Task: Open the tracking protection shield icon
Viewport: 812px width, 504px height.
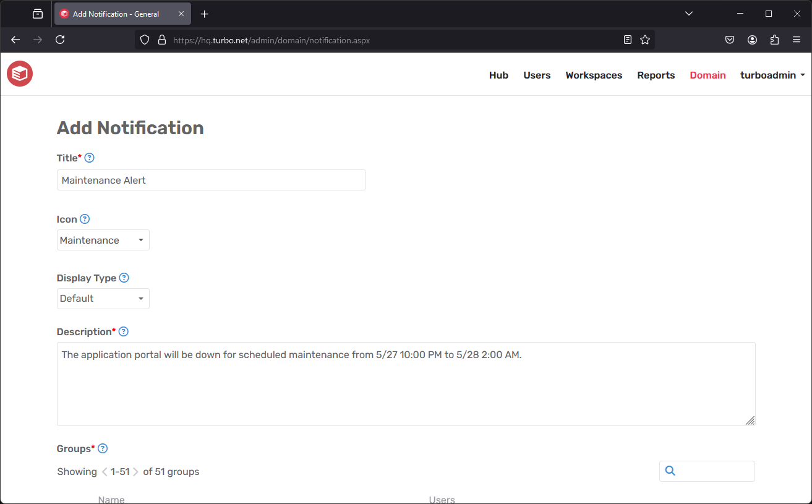Action: [144, 39]
